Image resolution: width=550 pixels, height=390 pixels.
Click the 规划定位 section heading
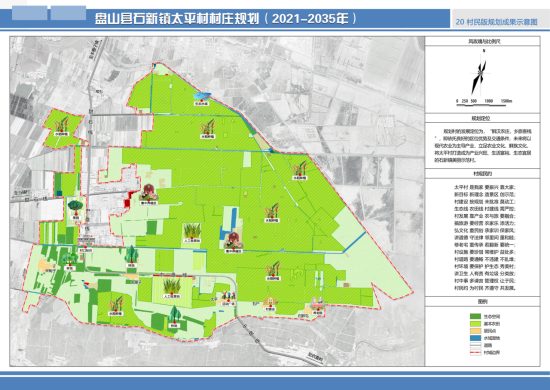[482, 119]
